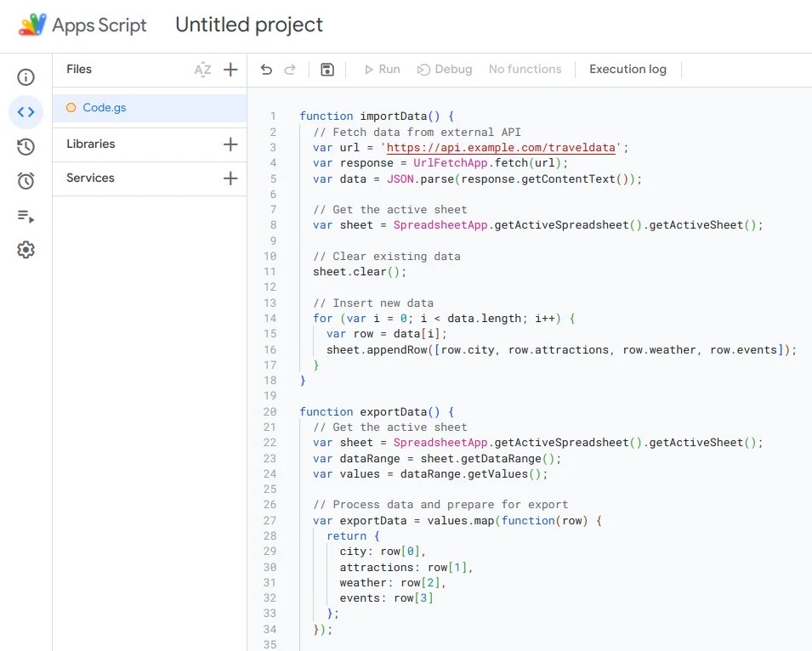Click the 'city: row[0],' line

[382, 552]
